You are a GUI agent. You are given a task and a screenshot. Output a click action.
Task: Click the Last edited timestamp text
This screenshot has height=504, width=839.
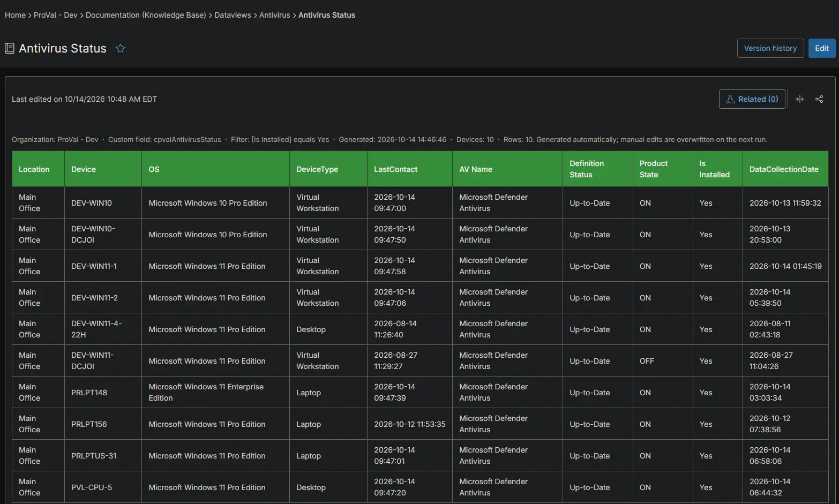coord(84,99)
